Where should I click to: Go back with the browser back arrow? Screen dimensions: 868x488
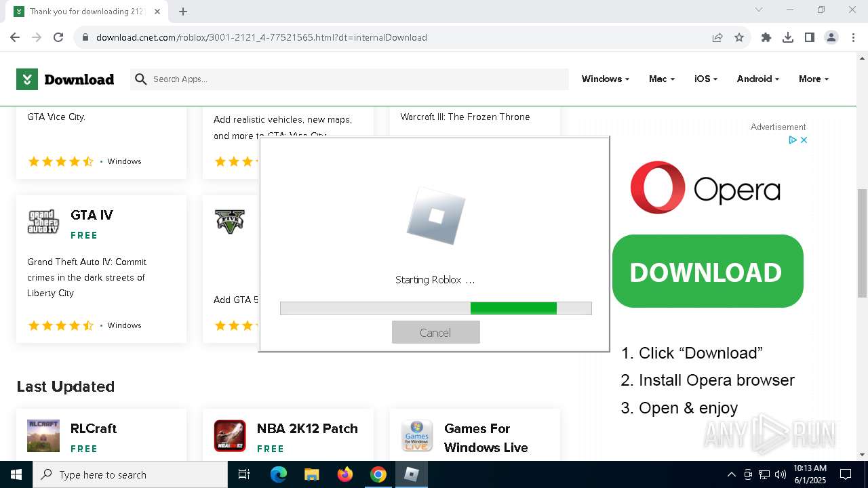point(15,37)
